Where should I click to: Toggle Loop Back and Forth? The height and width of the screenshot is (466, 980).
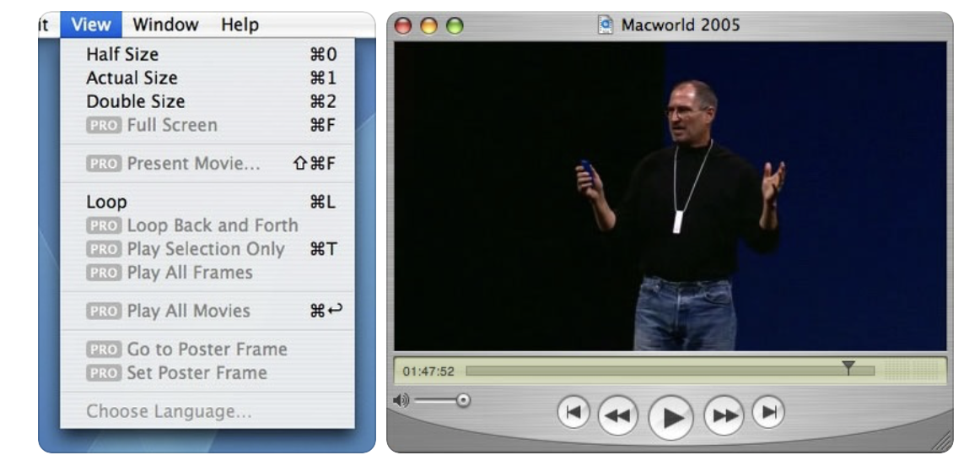tap(212, 225)
